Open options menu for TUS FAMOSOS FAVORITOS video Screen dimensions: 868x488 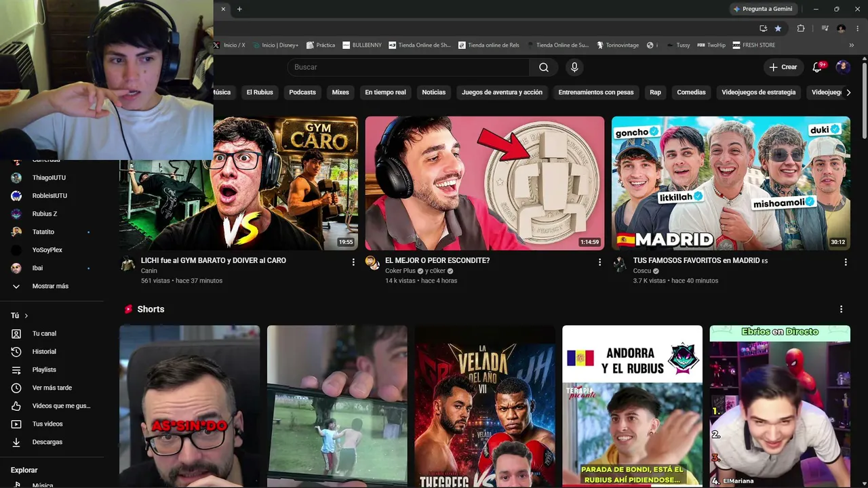(846, 262)
